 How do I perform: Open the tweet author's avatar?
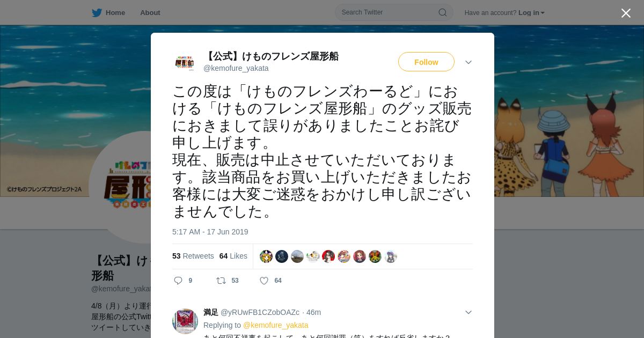pos(185,62)
